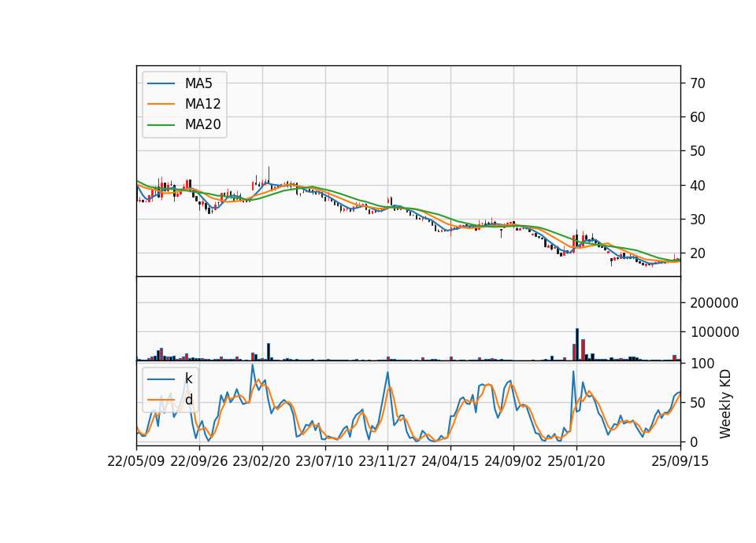The image size is (756, 543).
Task: Click the MA5 legend label
Action: pyautogui.click(x=198, y=83)
